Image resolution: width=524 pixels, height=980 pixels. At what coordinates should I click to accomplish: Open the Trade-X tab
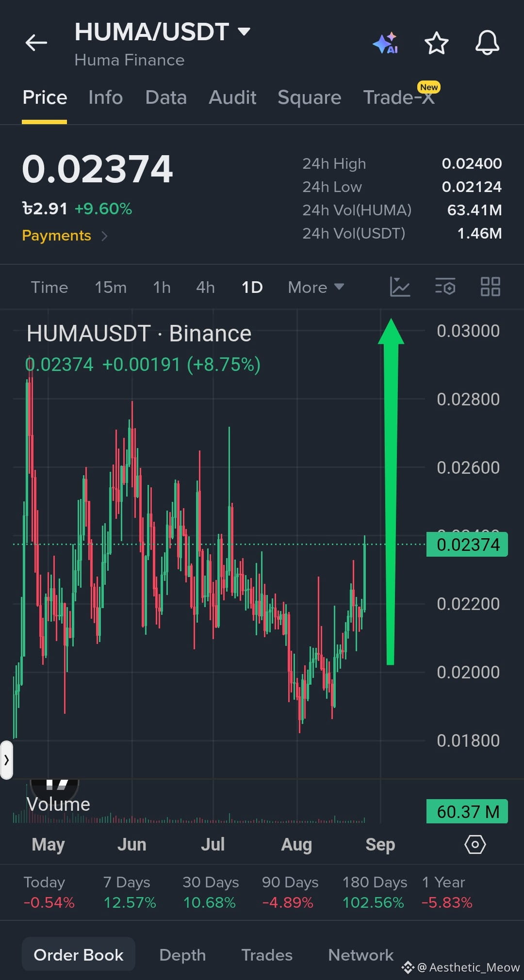tap(399, 97)
